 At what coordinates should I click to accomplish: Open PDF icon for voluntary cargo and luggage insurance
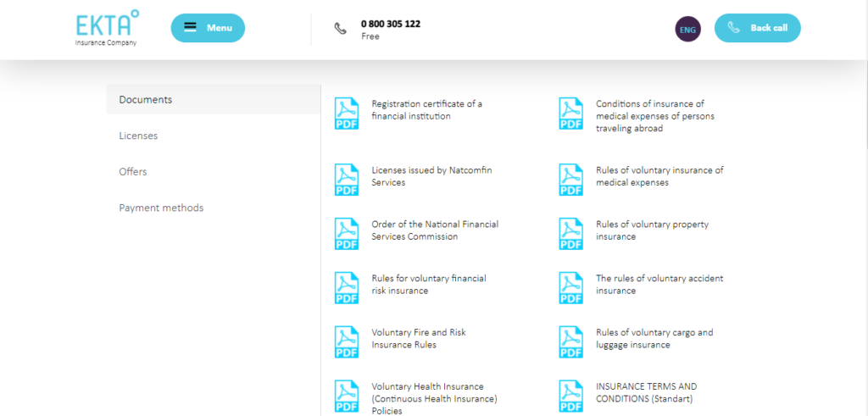pyautogui.click(x=570, y=342)
